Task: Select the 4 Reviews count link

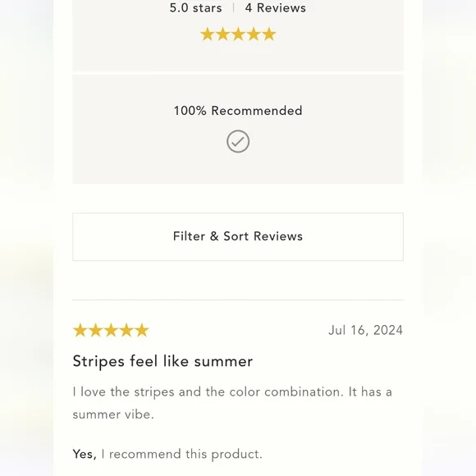Action: (275, 8)
